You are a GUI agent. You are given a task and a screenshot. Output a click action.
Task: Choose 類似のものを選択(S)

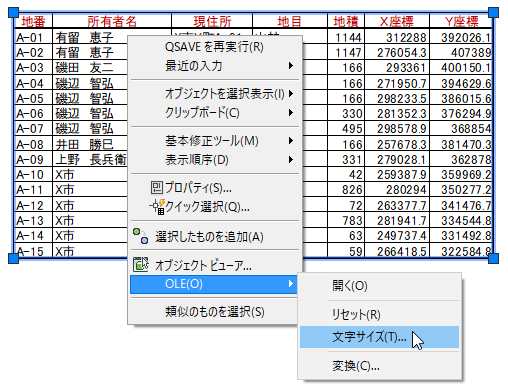(x=214, y=312)
